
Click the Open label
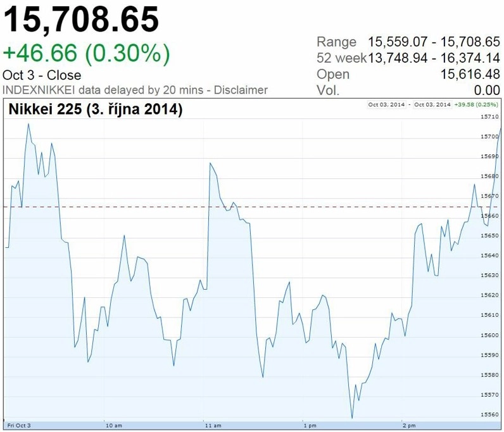pos(332,75)
